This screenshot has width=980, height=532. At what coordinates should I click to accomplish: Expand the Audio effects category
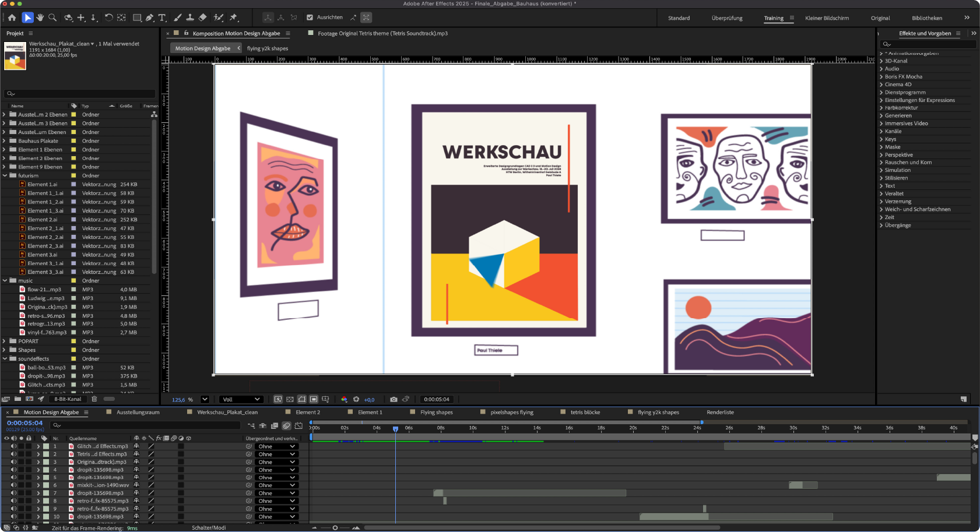[881, 69]
